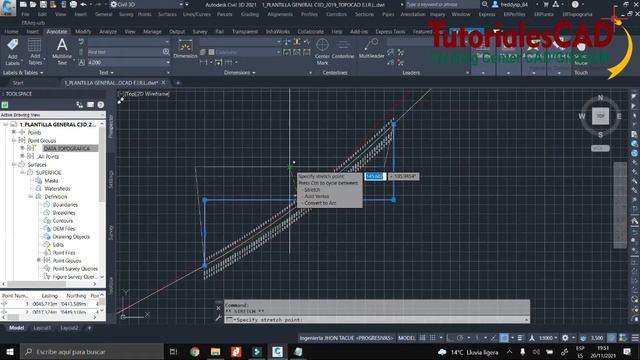Click the keyword search field in title bar
640x360 pixels.
pyautogui.click(x=442, y=4)
